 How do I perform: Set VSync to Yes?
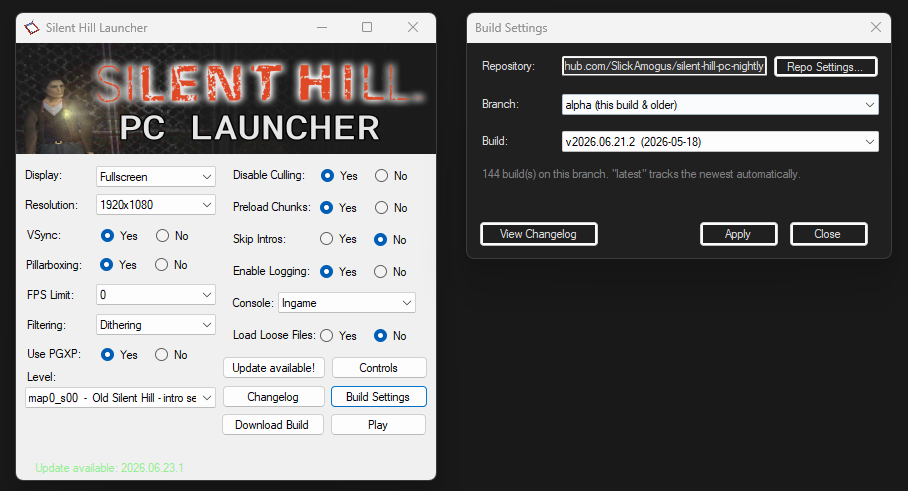[x=107, y=235]
